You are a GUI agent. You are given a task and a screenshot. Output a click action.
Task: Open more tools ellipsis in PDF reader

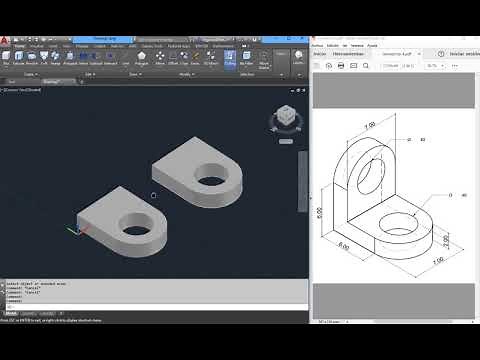[455, 66]
